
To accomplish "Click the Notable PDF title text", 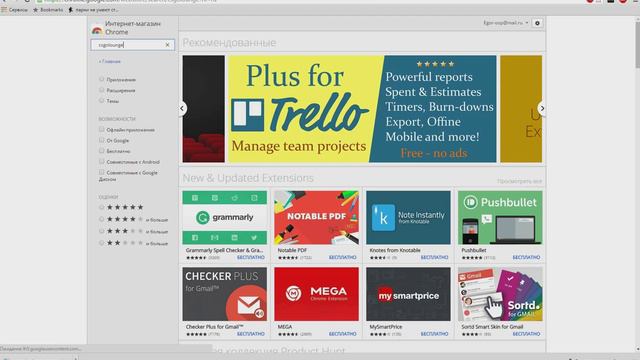I will click(x=292, y=250).
